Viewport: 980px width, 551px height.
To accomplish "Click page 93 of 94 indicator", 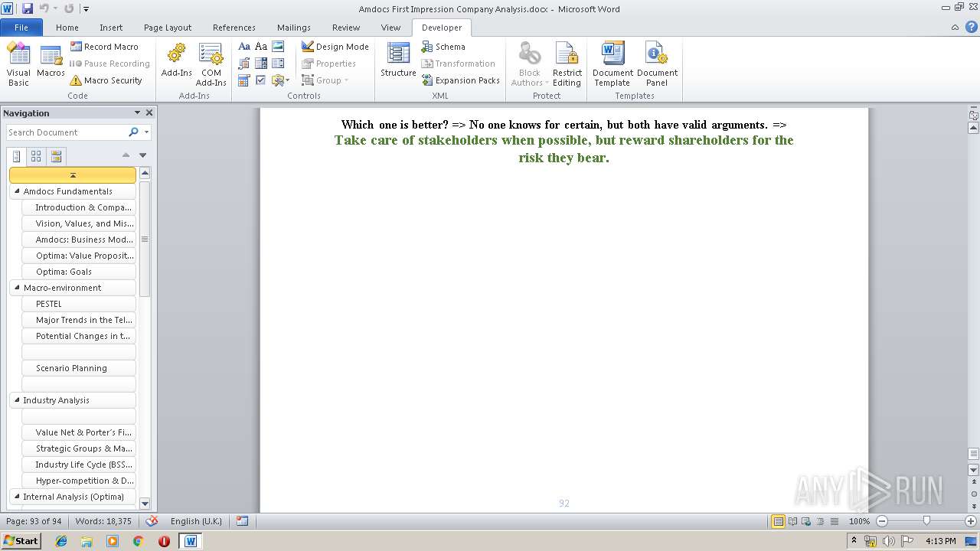I will [x=34, y=521].
